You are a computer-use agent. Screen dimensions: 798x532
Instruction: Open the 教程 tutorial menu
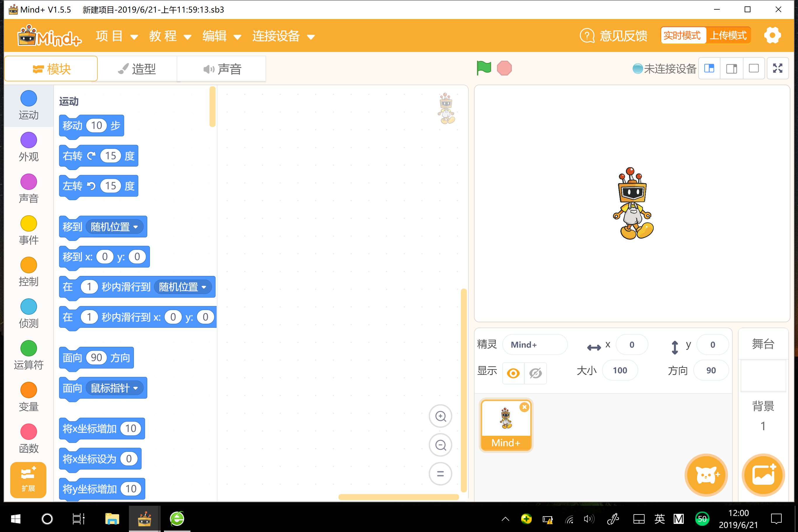[170, 36]
